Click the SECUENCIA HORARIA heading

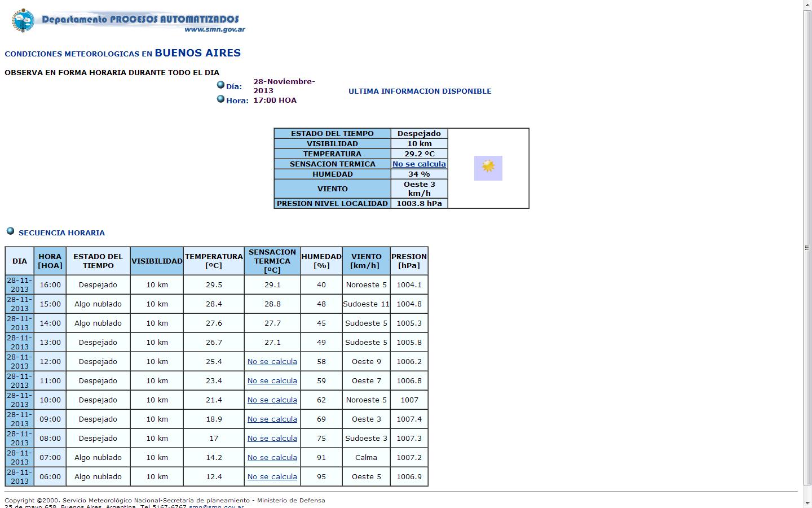click(61, 233)
